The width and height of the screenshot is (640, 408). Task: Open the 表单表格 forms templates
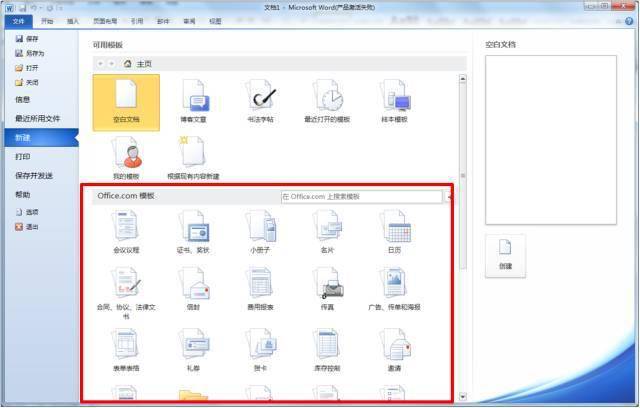coord(126,350)
